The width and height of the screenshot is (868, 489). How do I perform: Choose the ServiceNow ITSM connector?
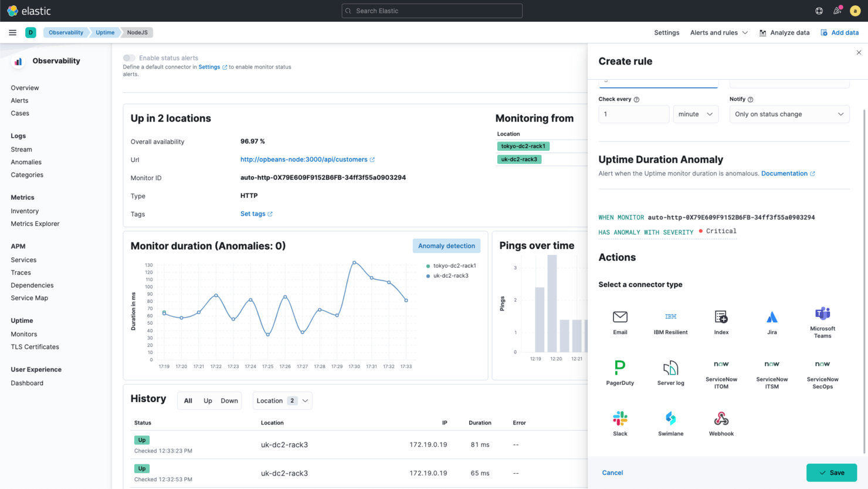(x=772, y=370)
